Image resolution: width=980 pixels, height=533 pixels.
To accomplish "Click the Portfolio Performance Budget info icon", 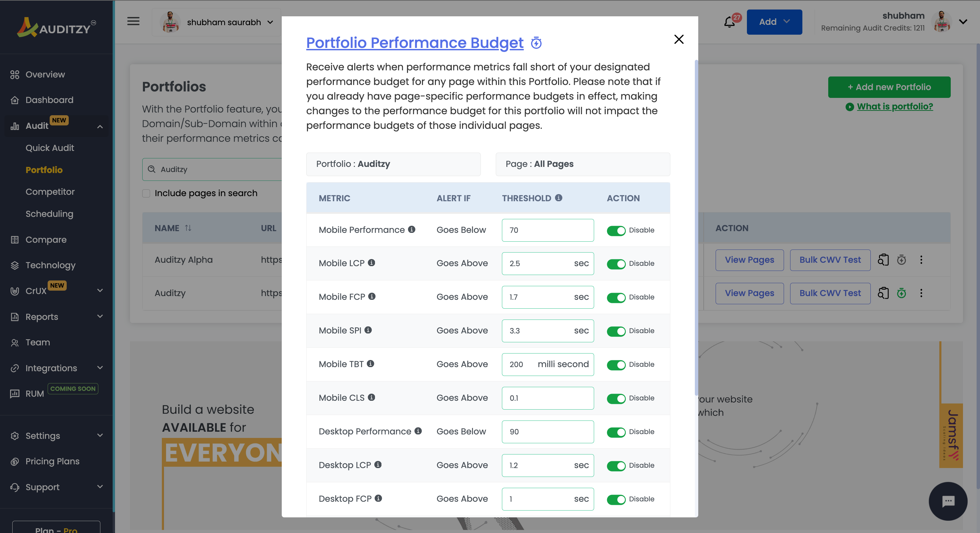I will pos(536,43).
